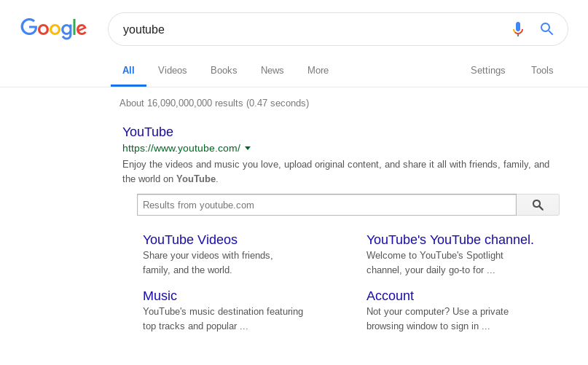This screenshot has width=588, height=365.
Task: Click the https://www.youtube.com/ URL
Action: click(x=181, y=148)
